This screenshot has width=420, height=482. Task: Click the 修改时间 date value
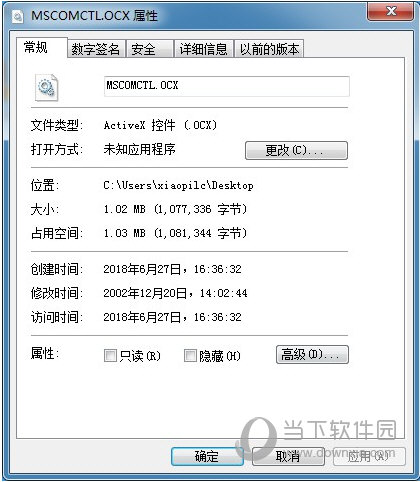175,293
